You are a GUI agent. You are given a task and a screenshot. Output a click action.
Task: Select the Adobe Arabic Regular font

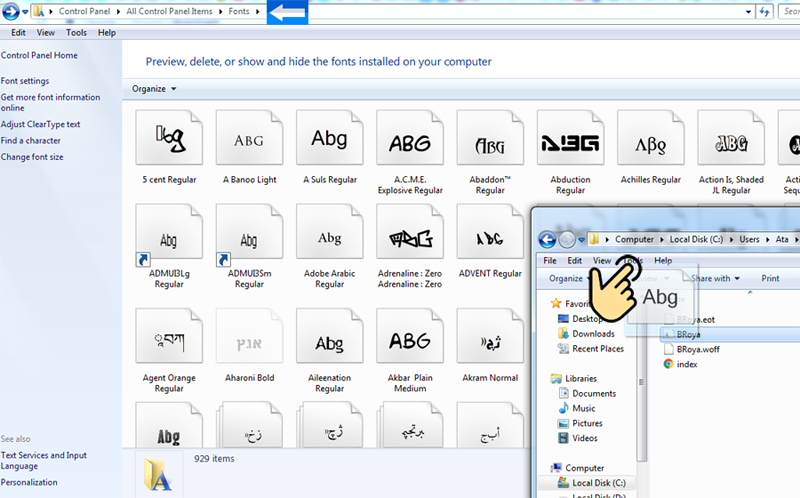330,232
